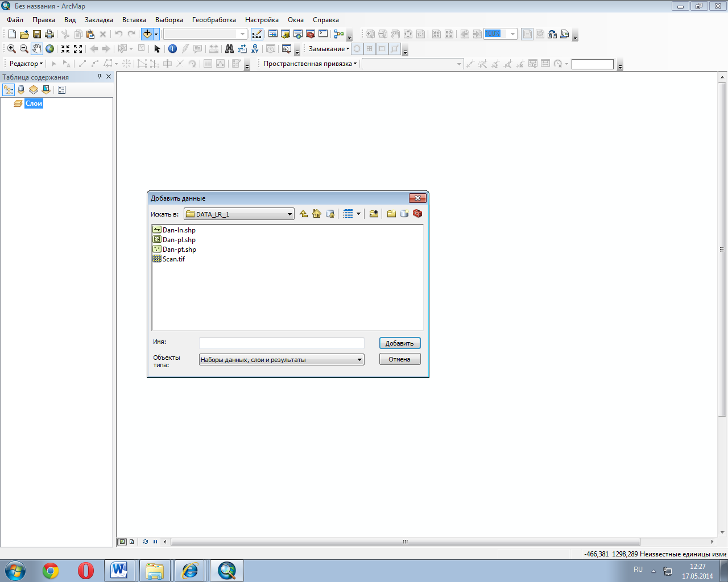The width and height of the screenshot is (728, 582).
Task: Expand the Редактор editor dropdown
Action: 26,64
